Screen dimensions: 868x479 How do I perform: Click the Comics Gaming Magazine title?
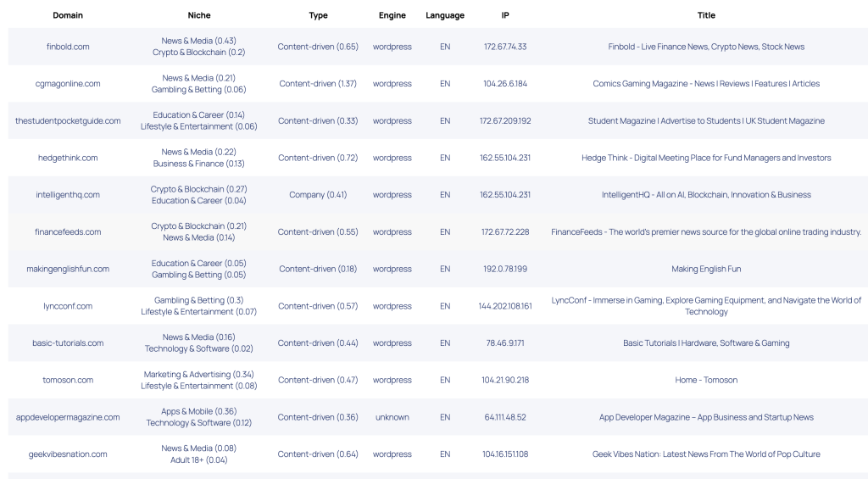[x=706, y=84]
